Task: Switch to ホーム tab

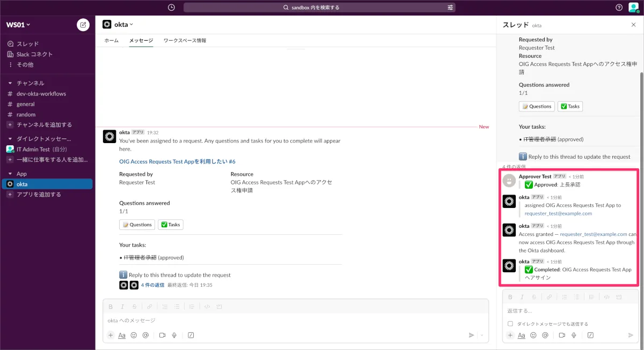Action: point(111,41)
